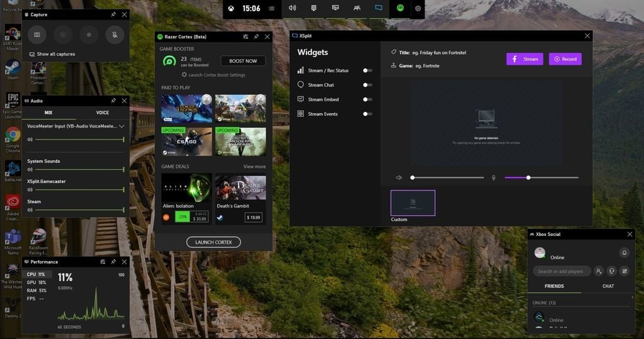
Task: Take a screenshot with the camera button
Action: click(37, 35)
